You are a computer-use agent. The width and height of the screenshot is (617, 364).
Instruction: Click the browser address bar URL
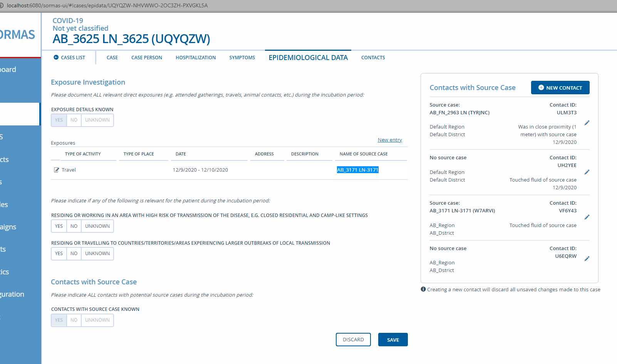point(107,5)
